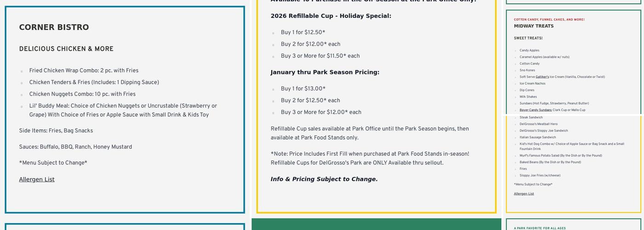Select the Chicken Nuggets Combo menu item
Viewport: 644px width, 230px height.
point(82,94)
